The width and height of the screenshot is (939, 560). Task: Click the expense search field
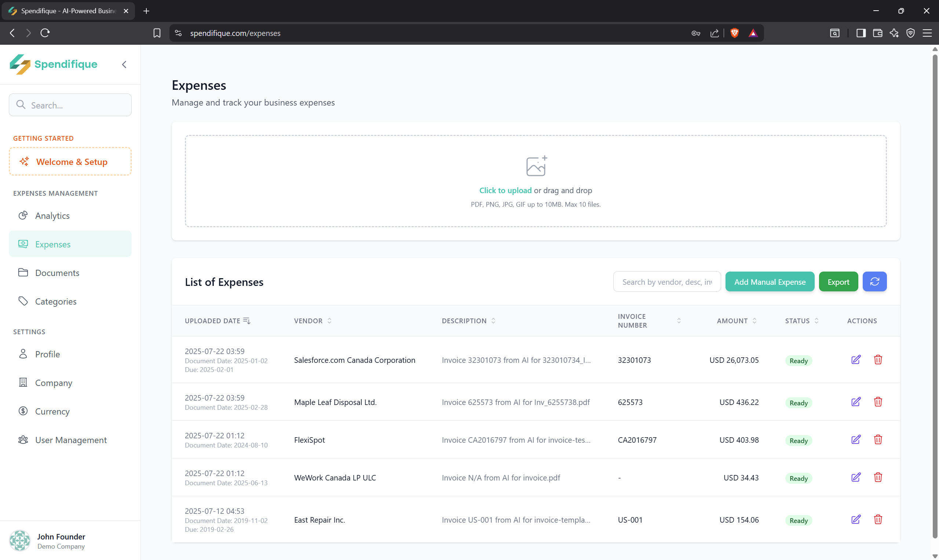[x=667, y=281]
